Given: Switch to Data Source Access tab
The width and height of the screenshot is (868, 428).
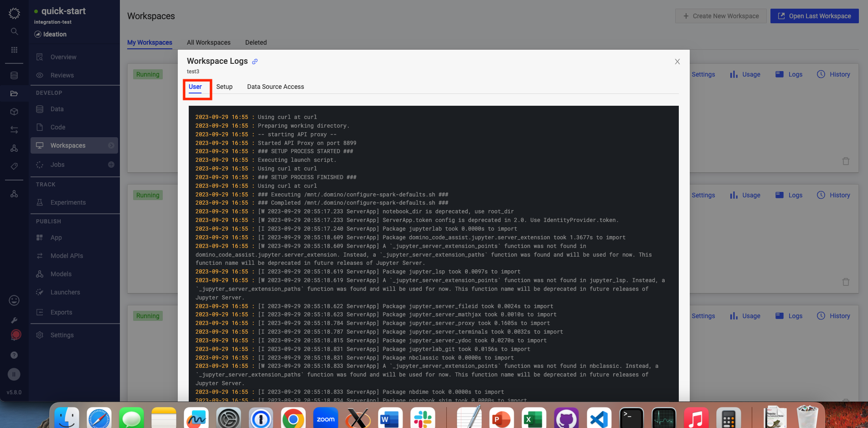Looking at the screenshot, I should 275,87.
